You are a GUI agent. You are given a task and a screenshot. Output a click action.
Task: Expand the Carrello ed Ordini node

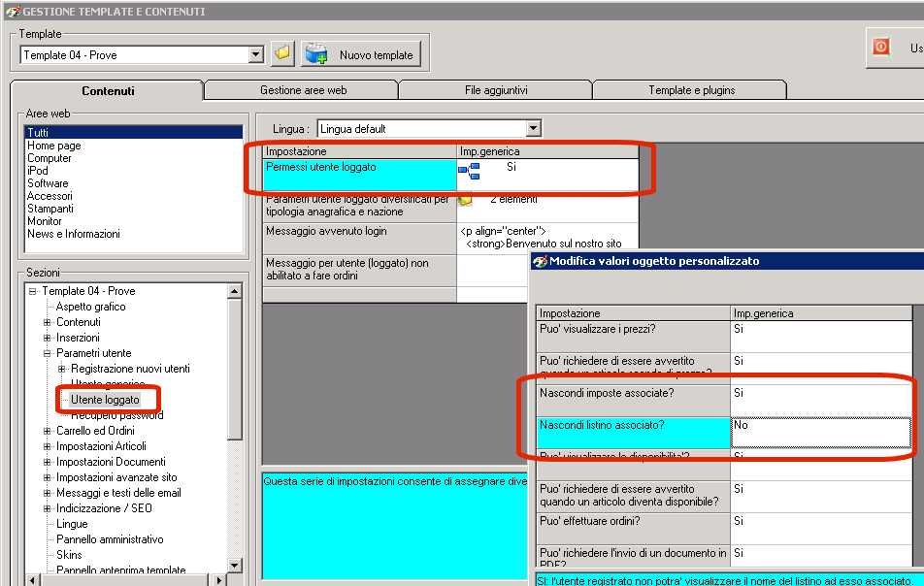click(48, 431)
